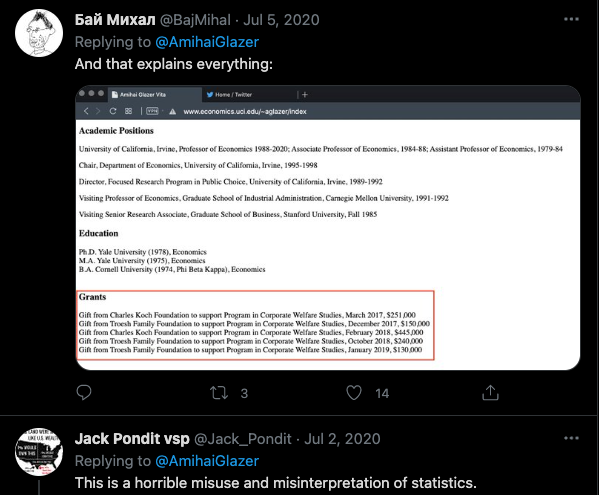Viewport: 599px width, 495px height.
Task: Open @AmihaiGlazer mention in first tweet
Action: coord(207,42)
